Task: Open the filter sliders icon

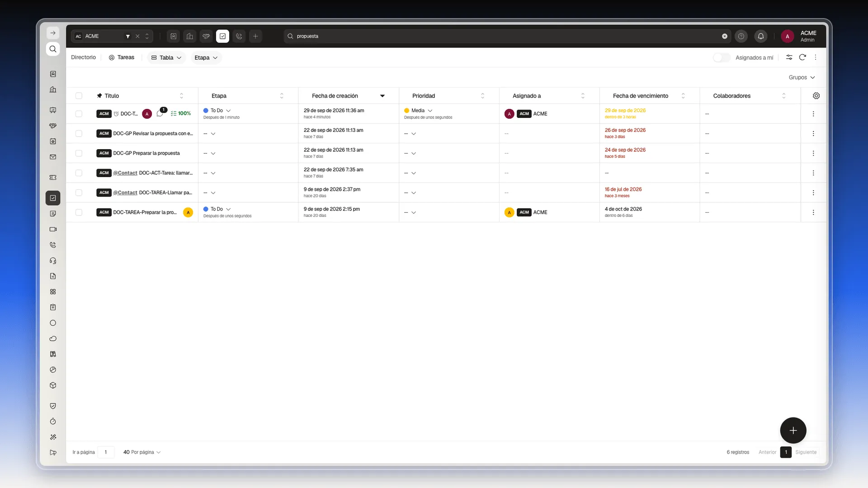Action: coord(789,57)
